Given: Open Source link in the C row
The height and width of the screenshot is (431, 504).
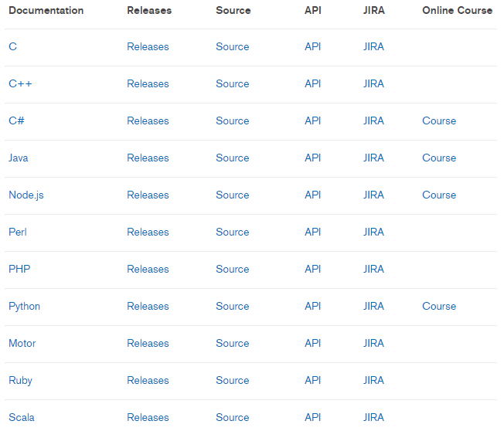Looking at the screenshot, I should pyautogui.click(x=233, y=46).
